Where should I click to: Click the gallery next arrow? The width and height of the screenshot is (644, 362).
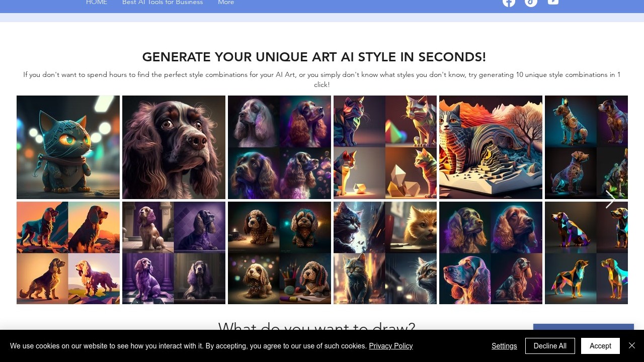(610, 200)
